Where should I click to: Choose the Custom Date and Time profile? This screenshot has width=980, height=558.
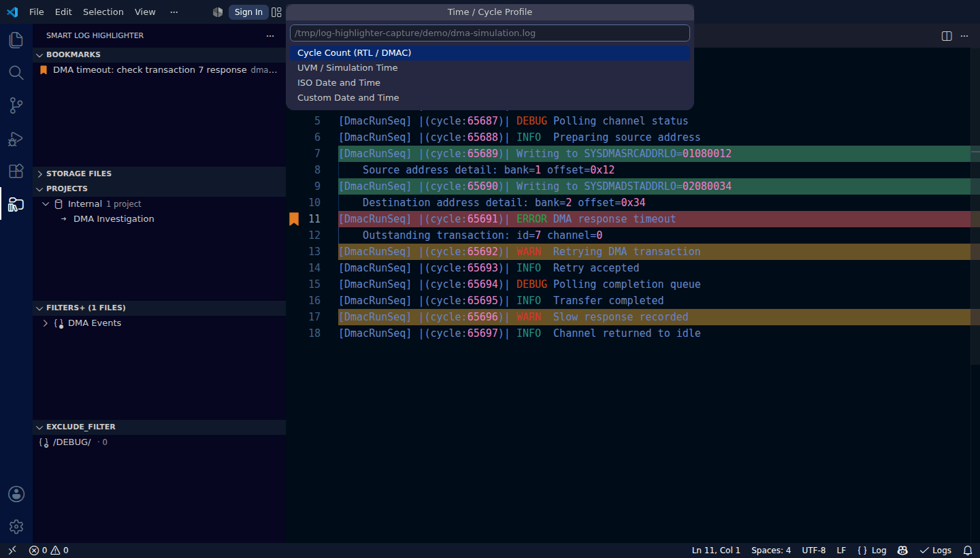point(490,98)
